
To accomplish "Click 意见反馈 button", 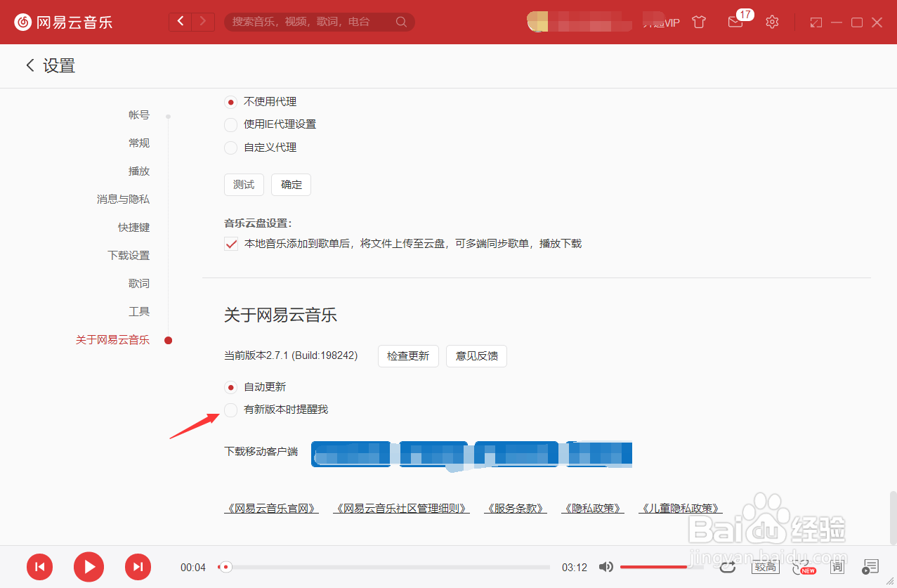I will (x=476, y=356).
